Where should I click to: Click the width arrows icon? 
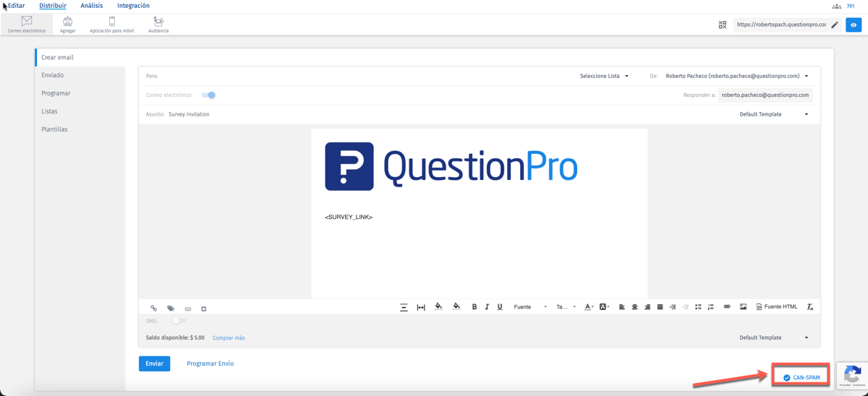point(421,307)
